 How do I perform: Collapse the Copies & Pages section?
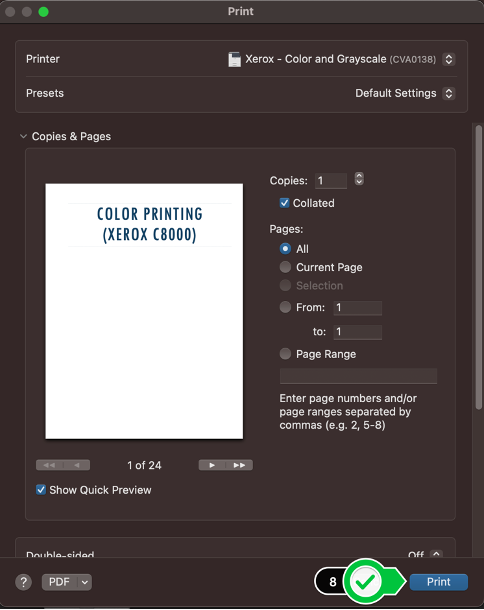(x=23, y=137)
